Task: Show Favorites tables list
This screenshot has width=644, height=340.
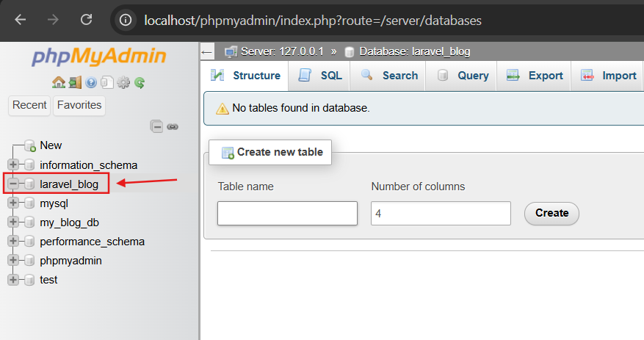Action: [79, 105]
